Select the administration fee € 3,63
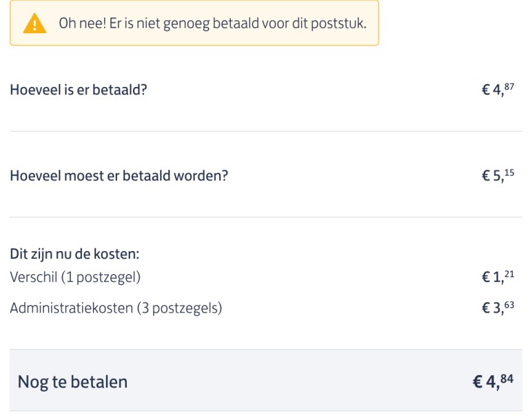 click(x=498, y=308)
